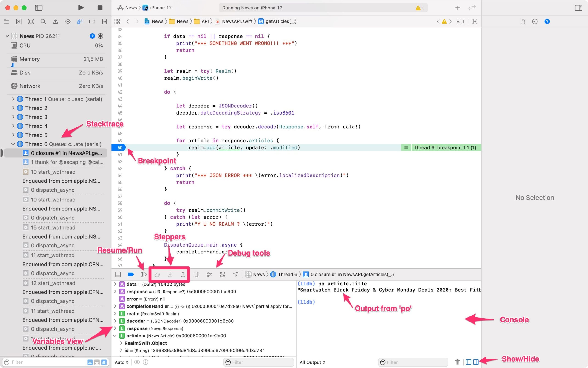Add an editor on the right
Viewport: 588px width, 368px height.
474,21
